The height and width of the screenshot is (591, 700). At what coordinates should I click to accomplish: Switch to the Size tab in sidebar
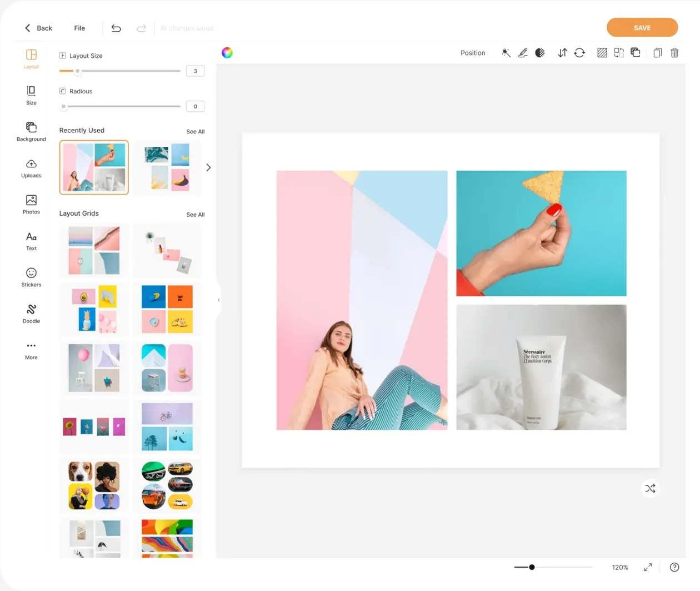coord(31,95)
